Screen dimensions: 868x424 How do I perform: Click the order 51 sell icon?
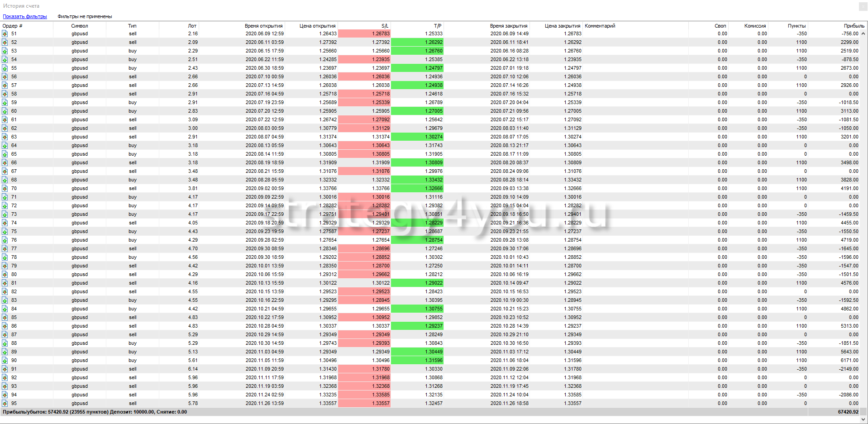5,34
